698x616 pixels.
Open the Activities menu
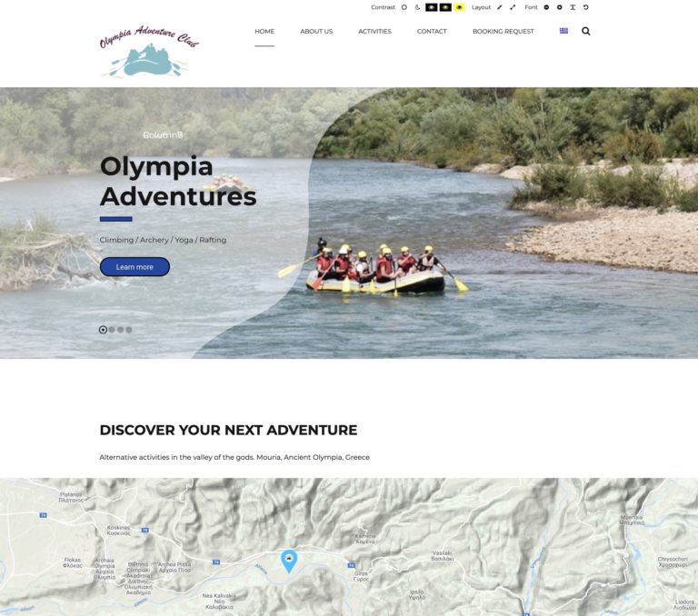point(374,32)
